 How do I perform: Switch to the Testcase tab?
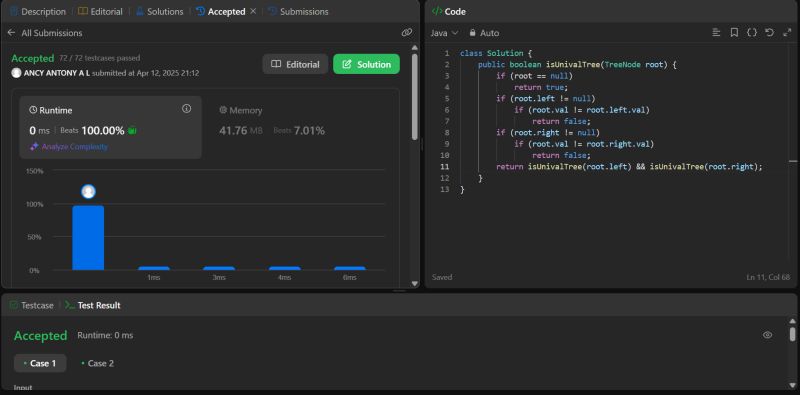coord(32,305)
